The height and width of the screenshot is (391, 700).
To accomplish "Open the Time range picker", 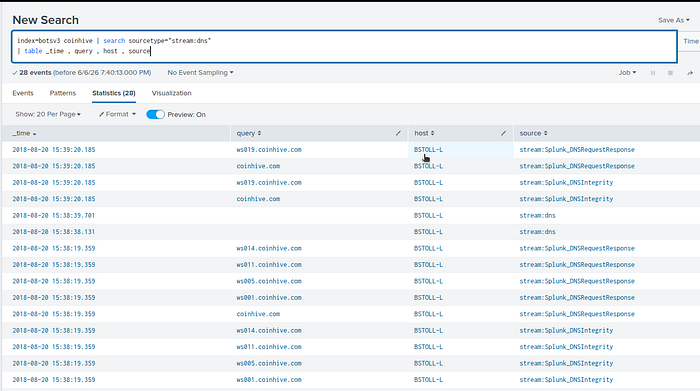I will tap(691, 41).
